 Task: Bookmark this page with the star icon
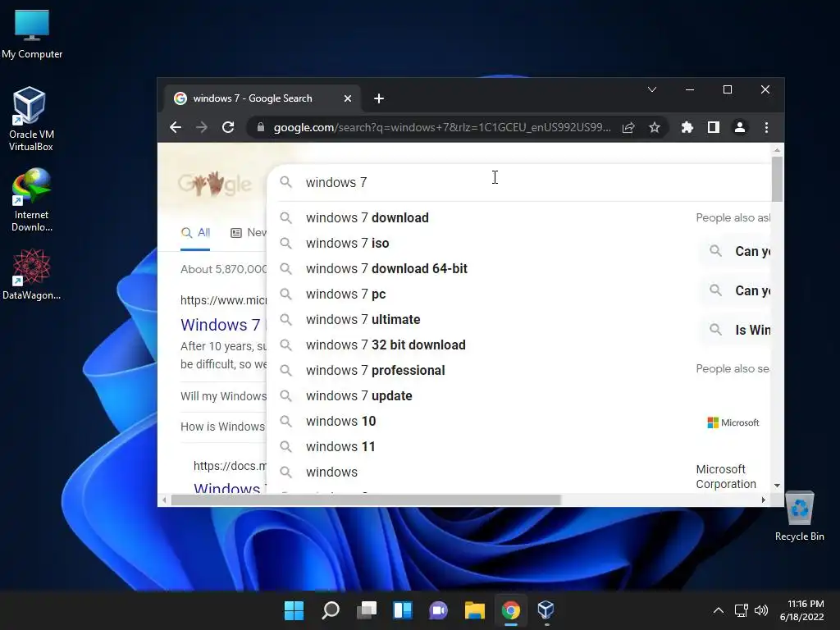click(x=655, y=127)
